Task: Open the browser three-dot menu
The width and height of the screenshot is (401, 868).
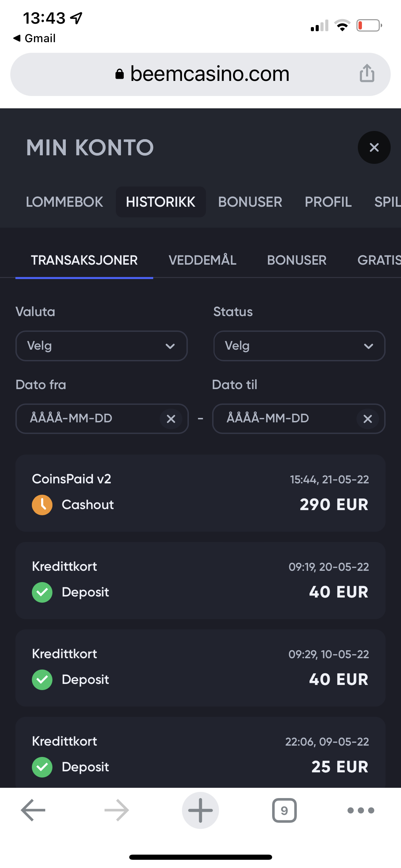Action: tap(361, 810)
